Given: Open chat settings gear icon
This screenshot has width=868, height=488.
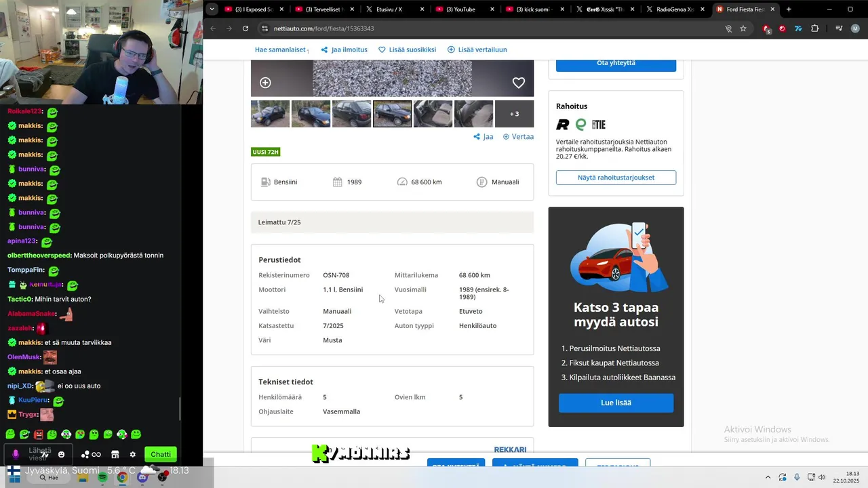Looking at the screenshot, I should 133,454.
